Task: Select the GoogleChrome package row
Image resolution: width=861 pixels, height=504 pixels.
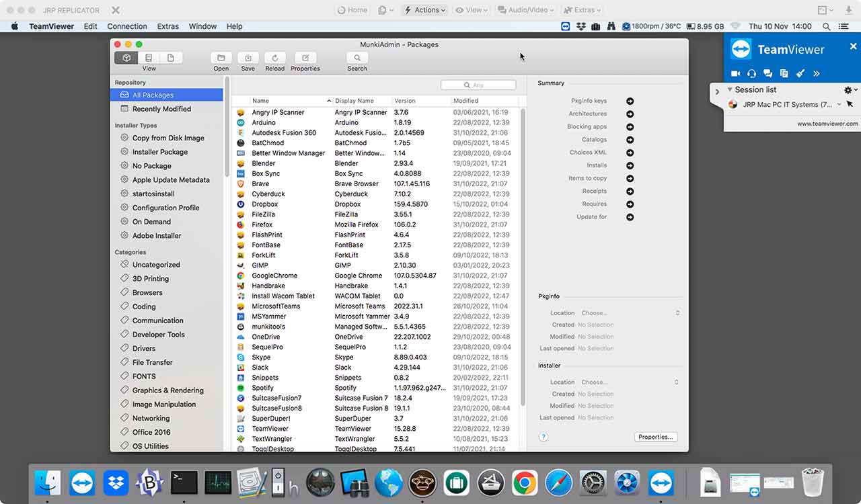Action: click(375, 276)
